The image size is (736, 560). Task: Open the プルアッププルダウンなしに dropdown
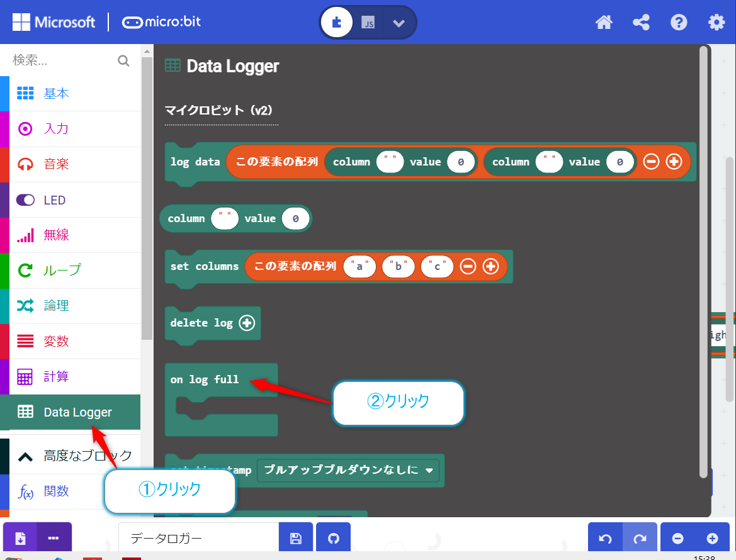[x=348, y=470]
